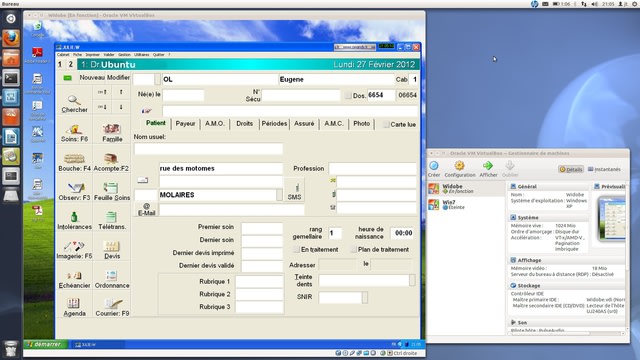Click the heure de naissance 00:00 field

click(403, 233)
